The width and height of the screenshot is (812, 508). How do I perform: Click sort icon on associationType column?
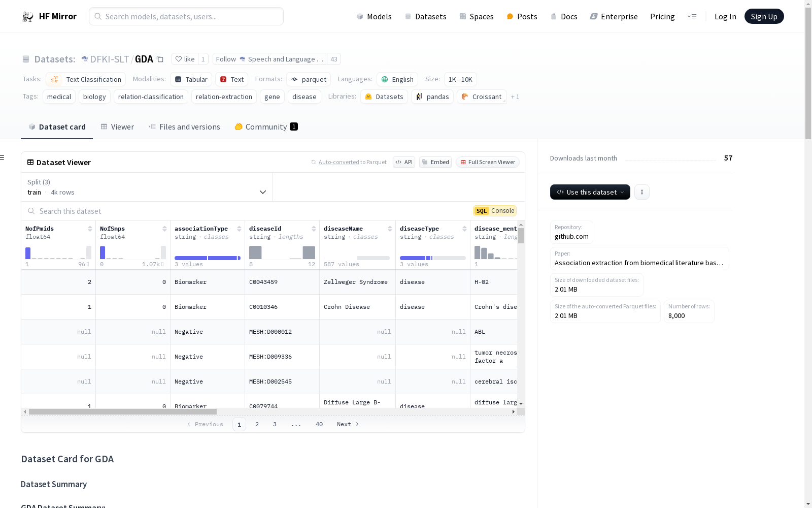pyautogui.click(x=239, y=229)
